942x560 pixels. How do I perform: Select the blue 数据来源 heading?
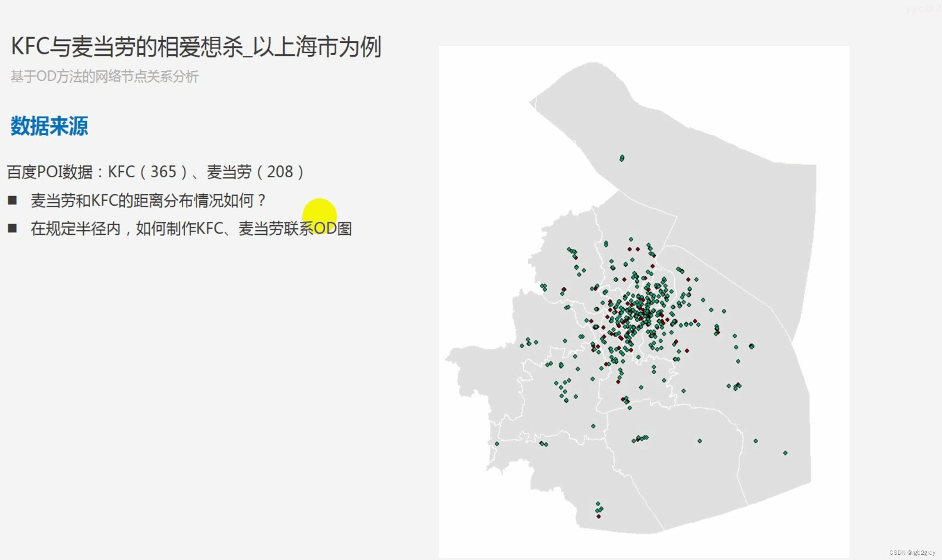click(49, 126)
